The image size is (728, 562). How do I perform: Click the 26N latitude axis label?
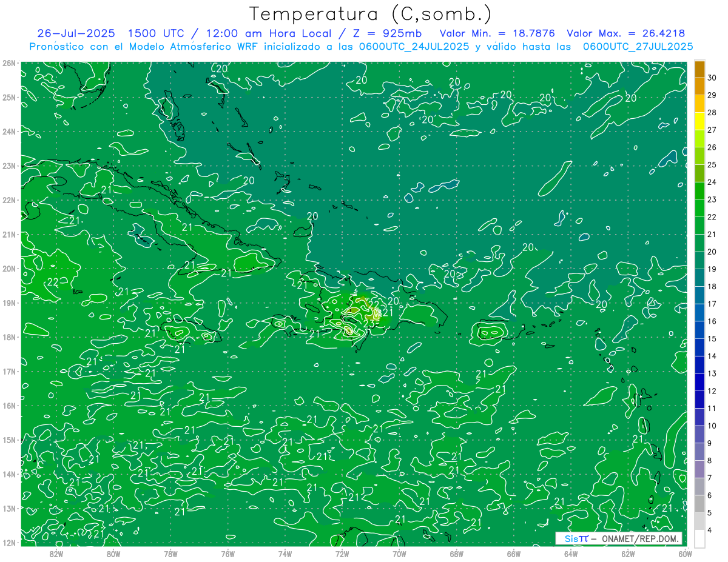click(9, 63)
